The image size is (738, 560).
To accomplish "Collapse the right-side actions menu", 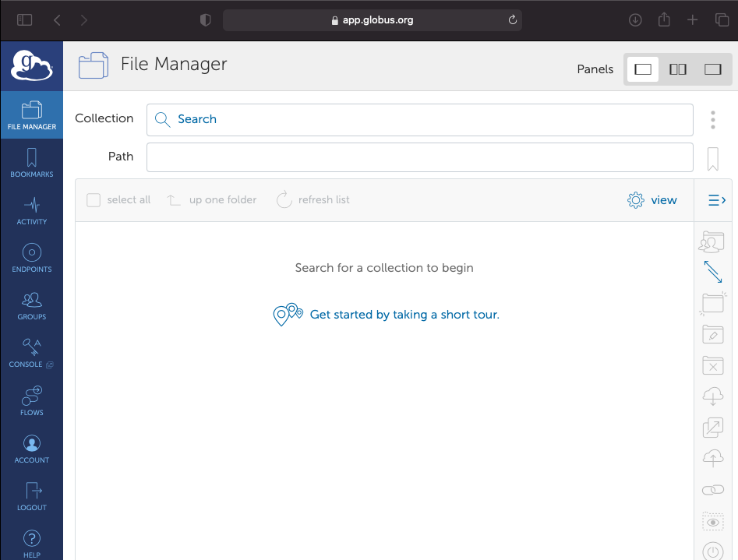I will click(717, 200).
